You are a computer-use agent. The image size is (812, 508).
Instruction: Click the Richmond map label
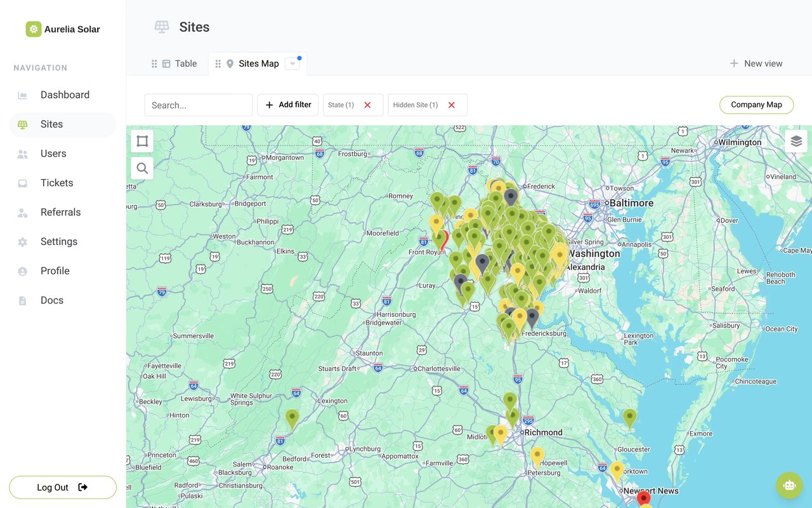543,432
